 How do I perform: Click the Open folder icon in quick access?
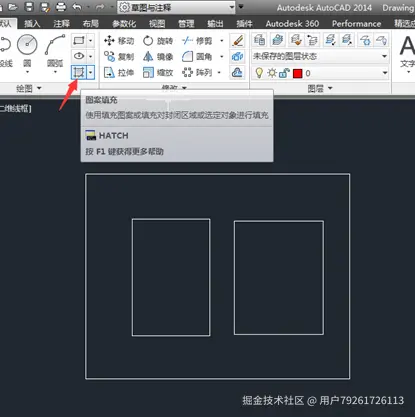click(x=13, y=7)
